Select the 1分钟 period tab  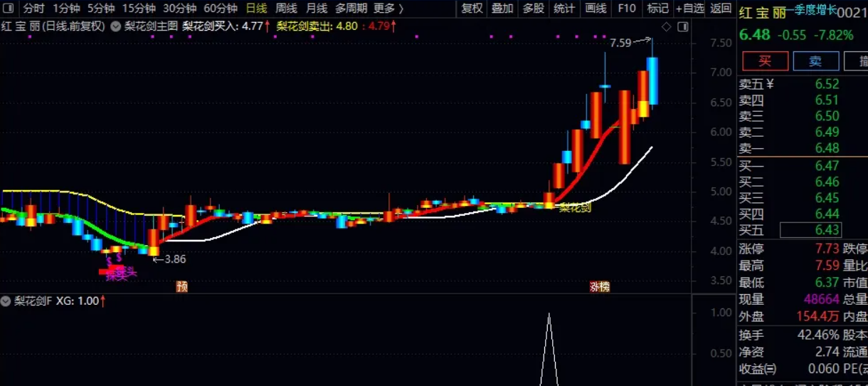click(x=66, y=9)
